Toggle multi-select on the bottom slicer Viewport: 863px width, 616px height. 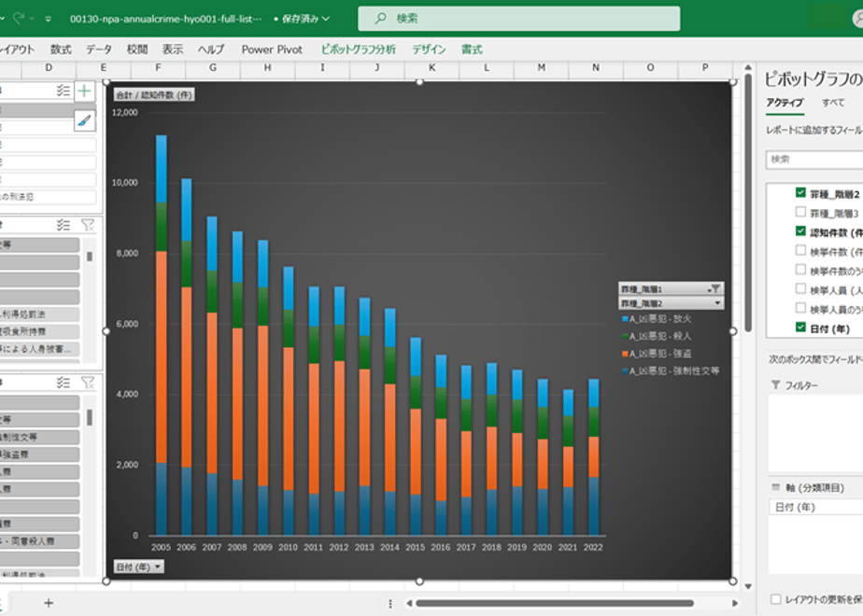click(64, 383)
